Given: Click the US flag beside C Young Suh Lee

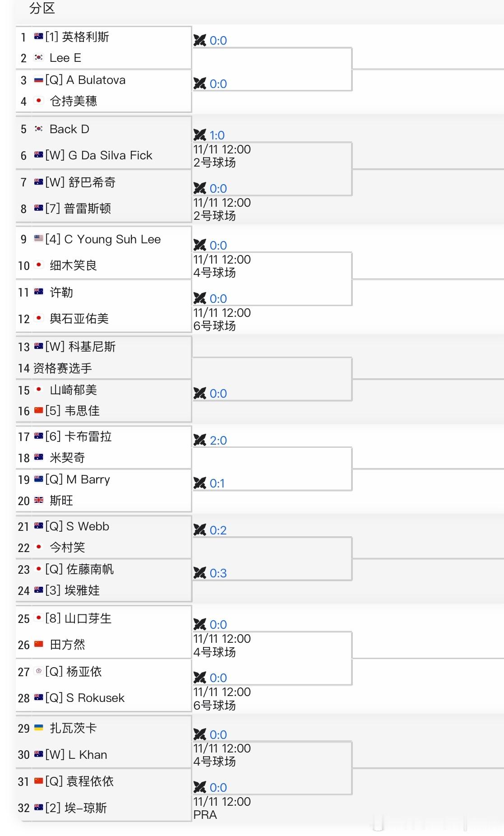Looking at the screenshot, I should click(39, 239).
